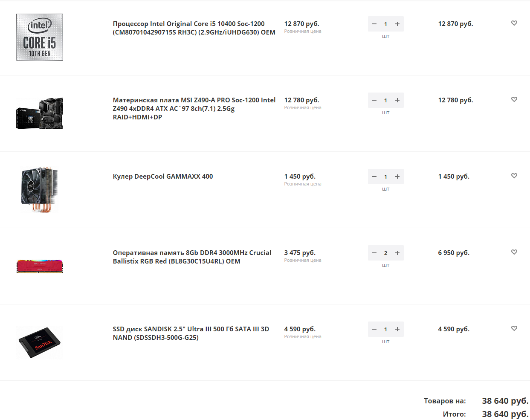Decrease MSI Z490-A PRO motherboard quantity
The height and width of the screenshot is (420, 530).
coord(374,100)
